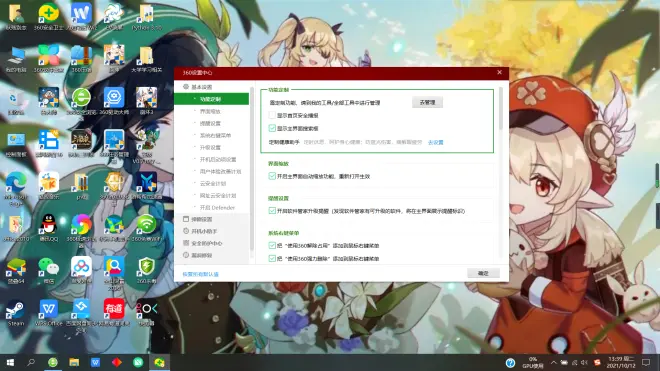Viewport: 660px width, 371px height.
Task: Open the BlueStacks desktop icon
Action: coord(16,270)
